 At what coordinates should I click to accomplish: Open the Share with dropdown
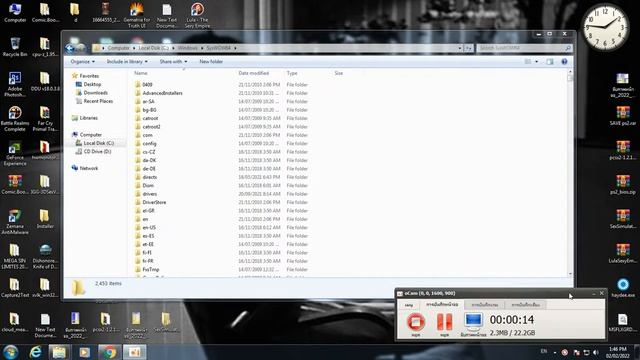[173, 62]
